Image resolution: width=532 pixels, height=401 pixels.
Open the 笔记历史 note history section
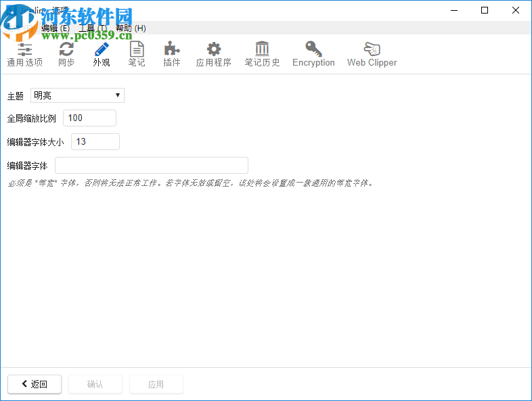(x=262, y=54)
